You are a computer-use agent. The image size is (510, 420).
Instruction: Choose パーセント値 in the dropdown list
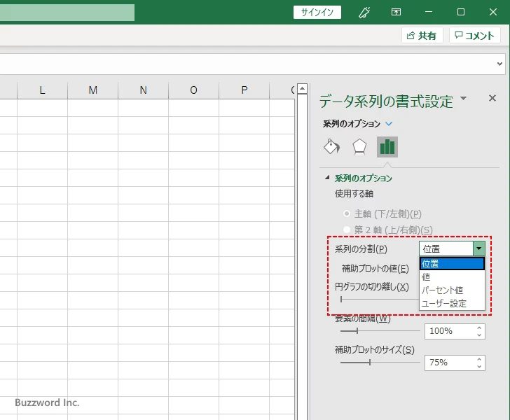452,290
